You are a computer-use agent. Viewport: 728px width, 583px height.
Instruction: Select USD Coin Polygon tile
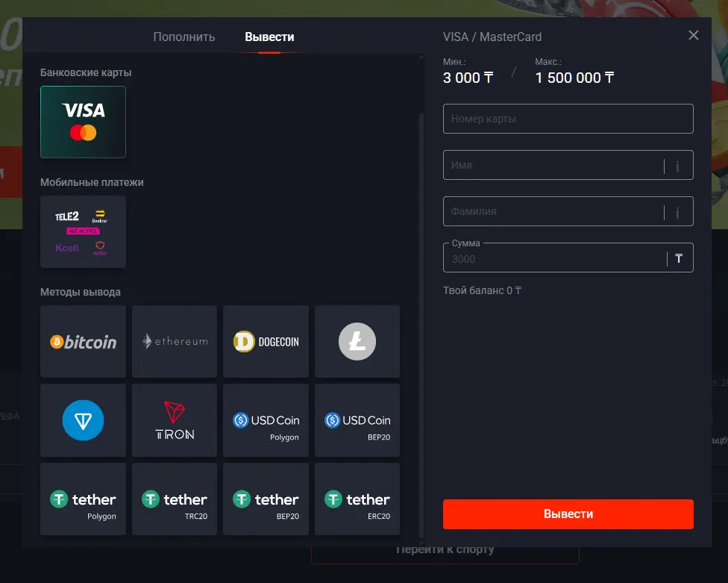coord(266,420)
